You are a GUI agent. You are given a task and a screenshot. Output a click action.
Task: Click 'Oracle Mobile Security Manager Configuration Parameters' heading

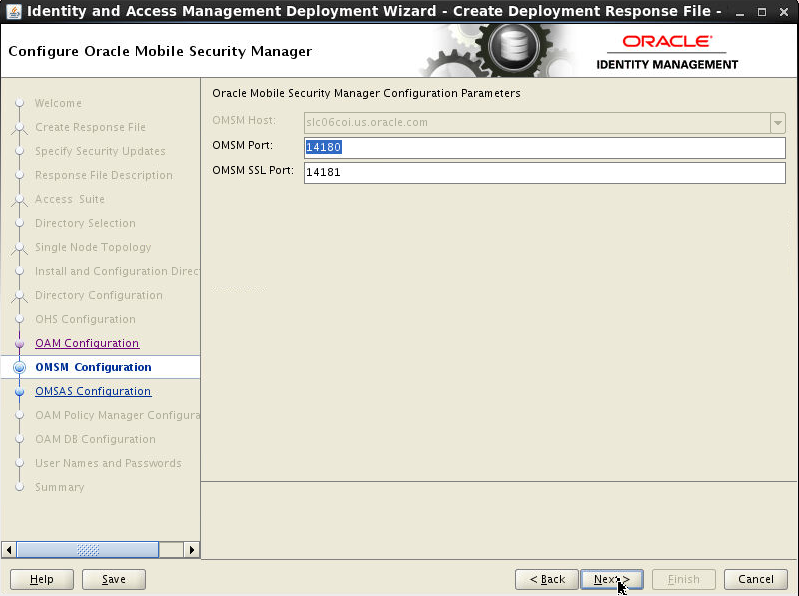366,93
